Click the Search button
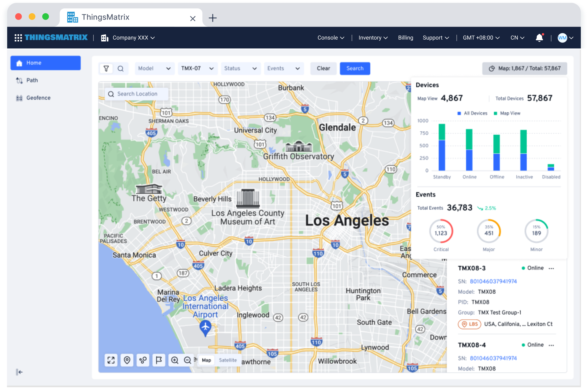This screenshot has width=588, height=392. [355, 69]
